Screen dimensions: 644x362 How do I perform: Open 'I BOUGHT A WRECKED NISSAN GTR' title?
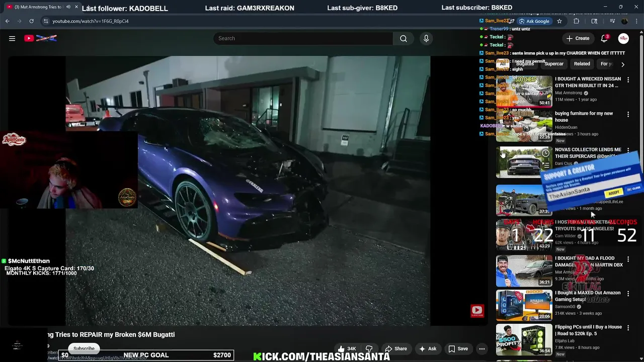588,82
